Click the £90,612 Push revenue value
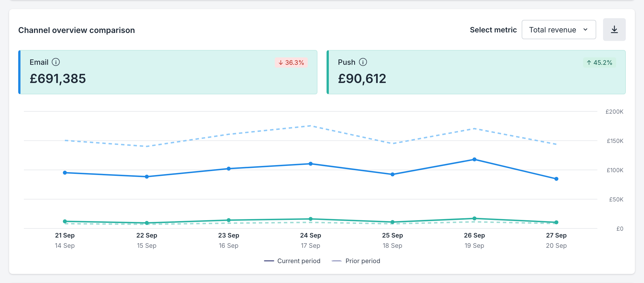This screenshot has height=283, width=644. point(362,78)
